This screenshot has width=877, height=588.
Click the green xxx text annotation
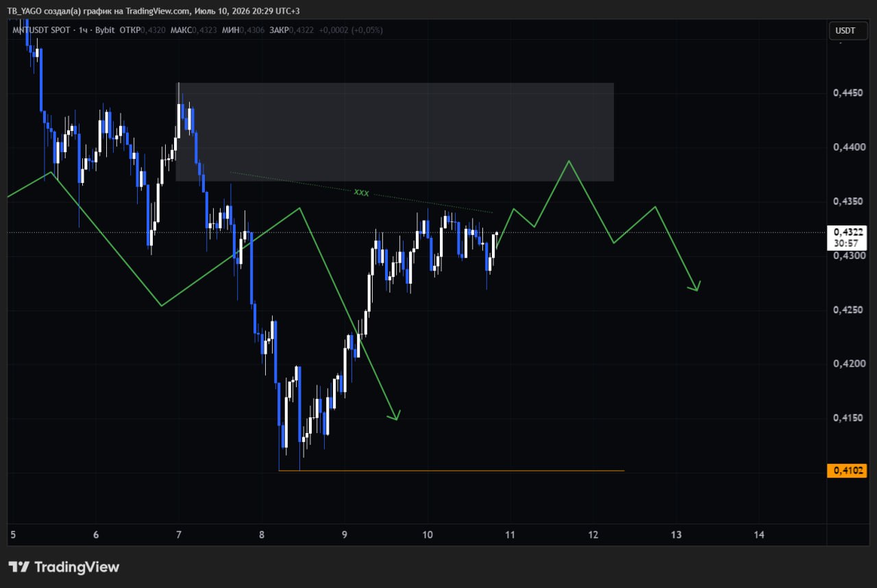click(361, 193)
